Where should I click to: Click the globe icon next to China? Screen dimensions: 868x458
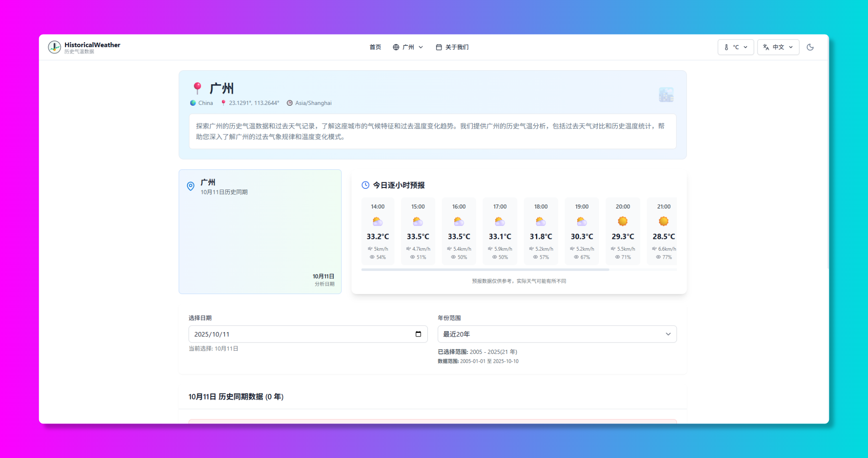point(193,103)
